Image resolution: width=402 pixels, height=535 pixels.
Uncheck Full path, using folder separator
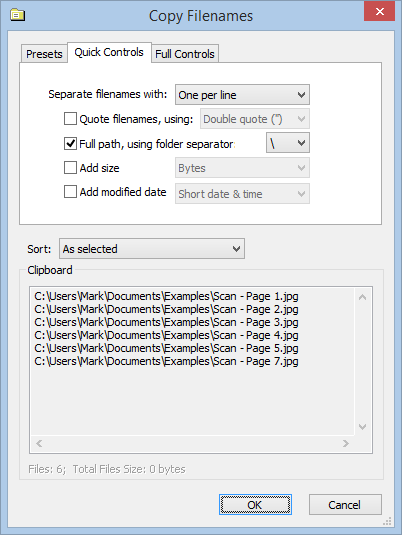point(70,144)
